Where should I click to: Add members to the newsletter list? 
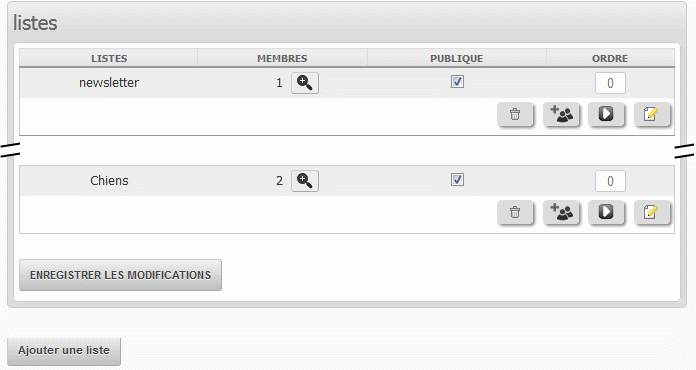[x=562, y=114]
